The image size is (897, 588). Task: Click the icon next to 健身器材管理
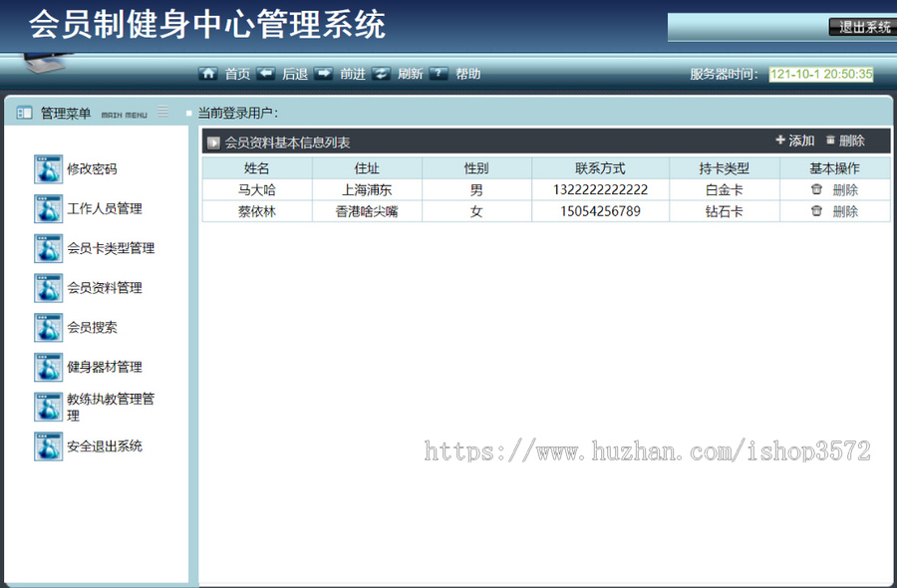48,367
